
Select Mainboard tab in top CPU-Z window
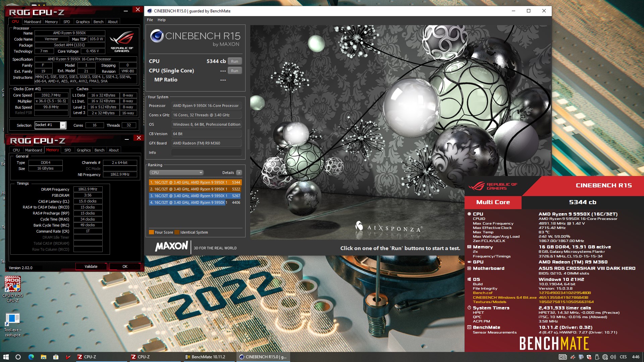point(33,22)
